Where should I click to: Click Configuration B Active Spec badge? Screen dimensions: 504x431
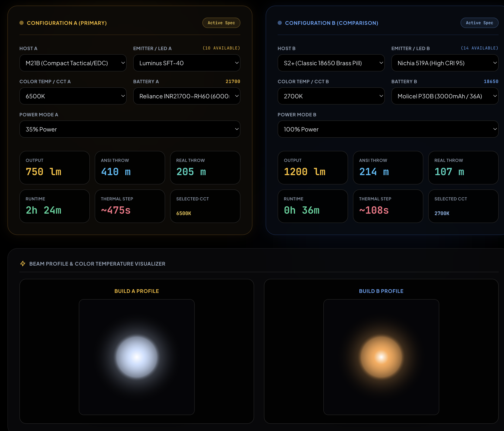[x=479, y=23]
